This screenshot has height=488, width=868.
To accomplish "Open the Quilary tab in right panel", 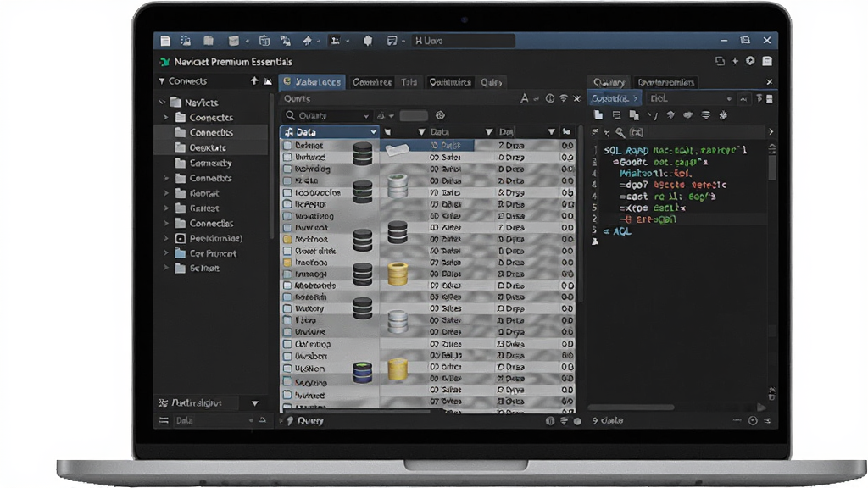I will [609, 82].
